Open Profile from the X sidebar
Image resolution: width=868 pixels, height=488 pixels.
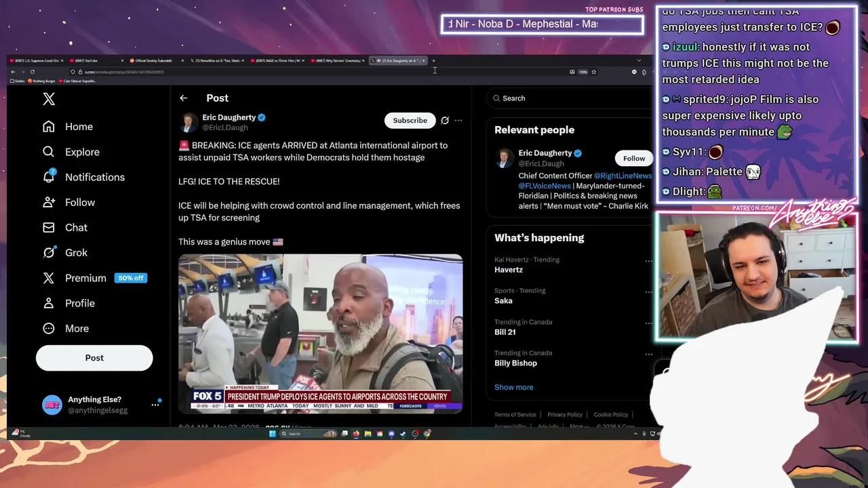tap(68, 303)
